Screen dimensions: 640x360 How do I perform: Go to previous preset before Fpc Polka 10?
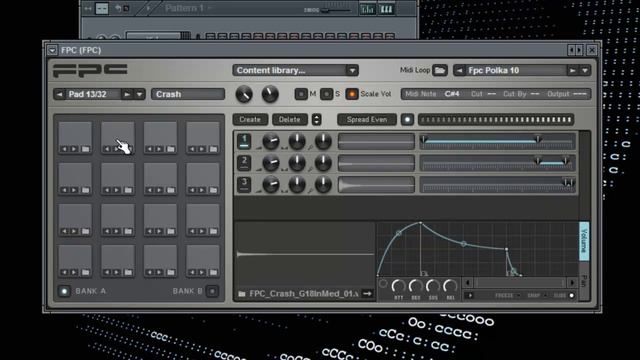pyautogui.click(x=460, y=71)
